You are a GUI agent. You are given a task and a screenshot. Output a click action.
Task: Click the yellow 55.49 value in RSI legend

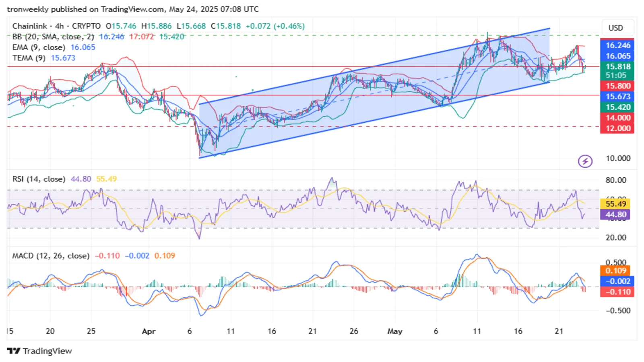(x=107, y=179)
